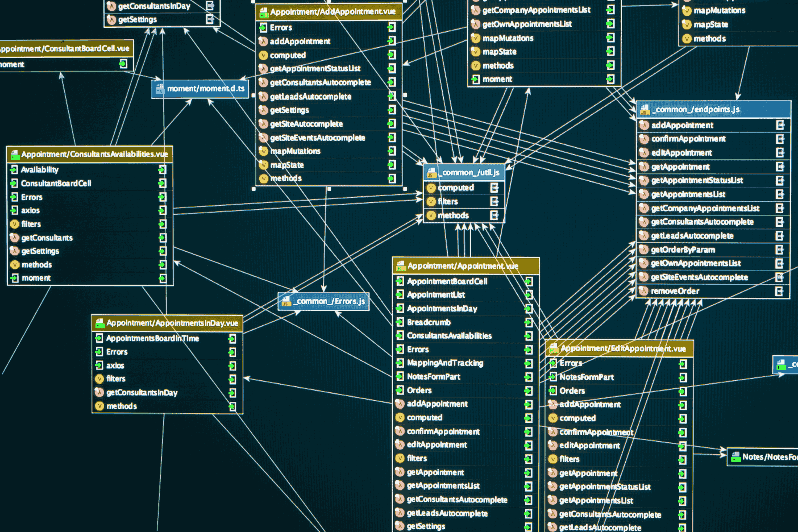Click variable icon beside filters in util.js
The image size is (798, 532).
(x=431, y=202)
